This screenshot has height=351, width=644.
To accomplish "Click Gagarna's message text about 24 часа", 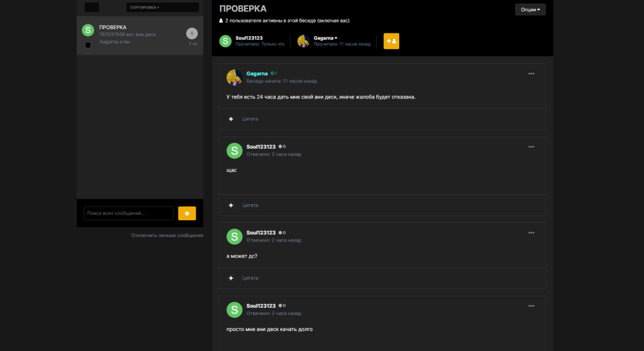I will click(x=321, y=97).
